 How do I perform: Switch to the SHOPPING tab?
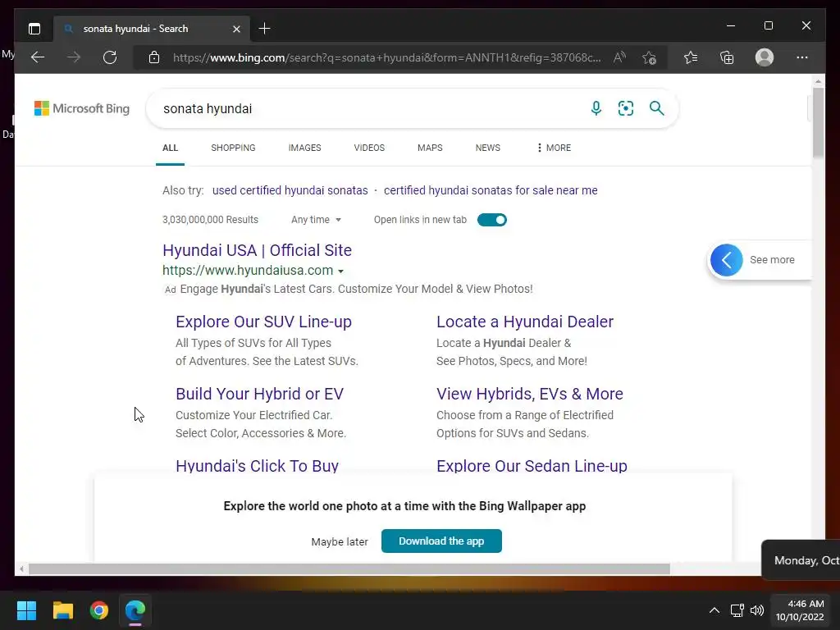click(x=233, y=148)
